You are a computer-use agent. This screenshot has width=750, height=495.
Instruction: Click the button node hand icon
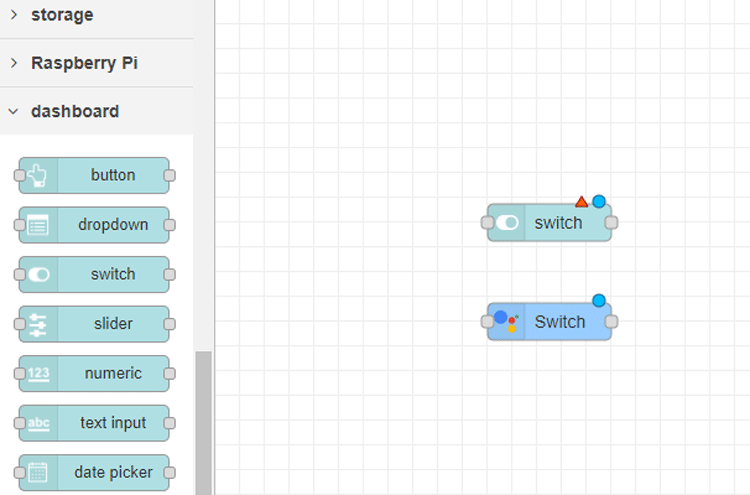click(x=38, y=175)
